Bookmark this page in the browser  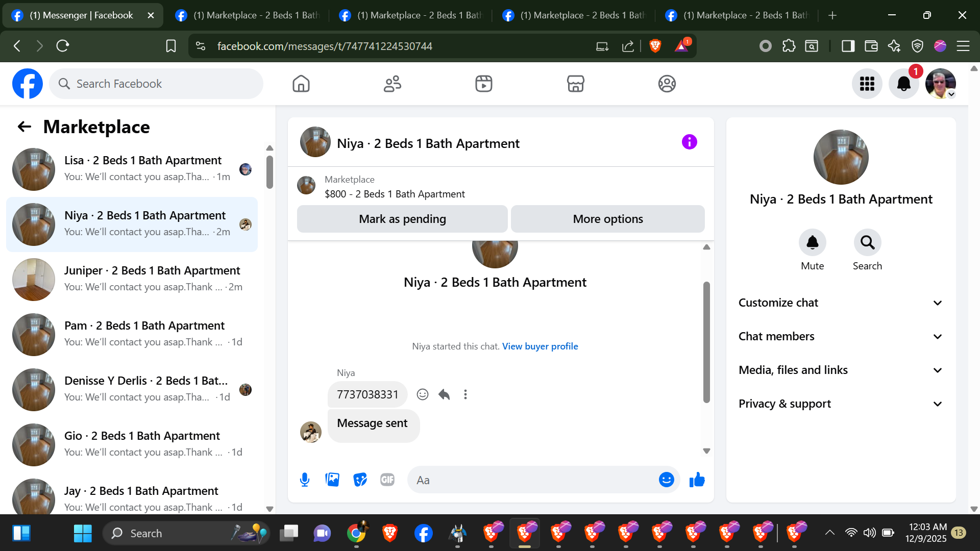click(x=171, y=46)
